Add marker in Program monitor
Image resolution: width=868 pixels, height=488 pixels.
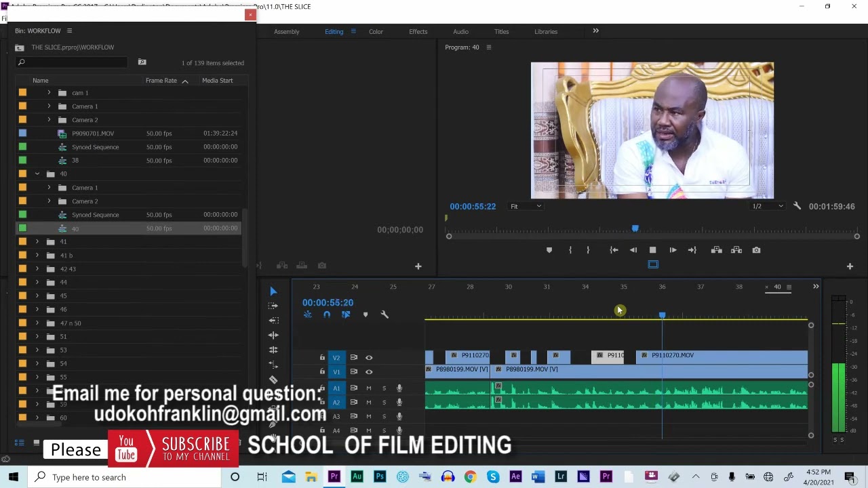(549, 250)
